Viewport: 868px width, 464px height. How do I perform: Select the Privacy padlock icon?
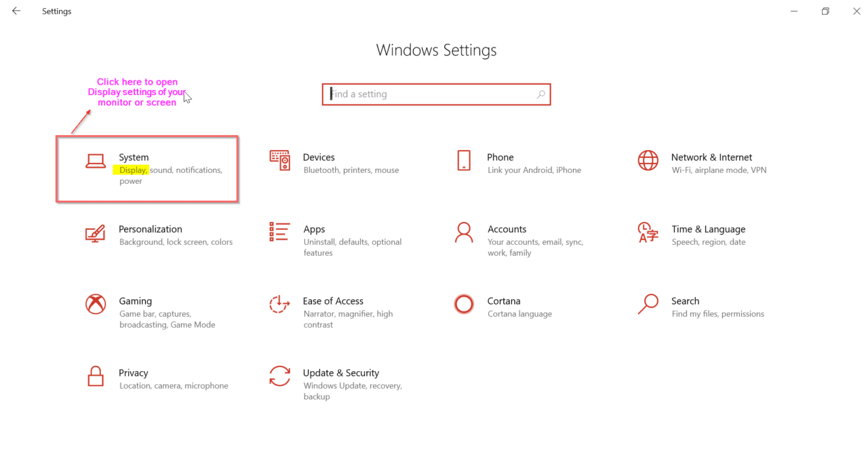pyautogui.click(x=95, y=377)
